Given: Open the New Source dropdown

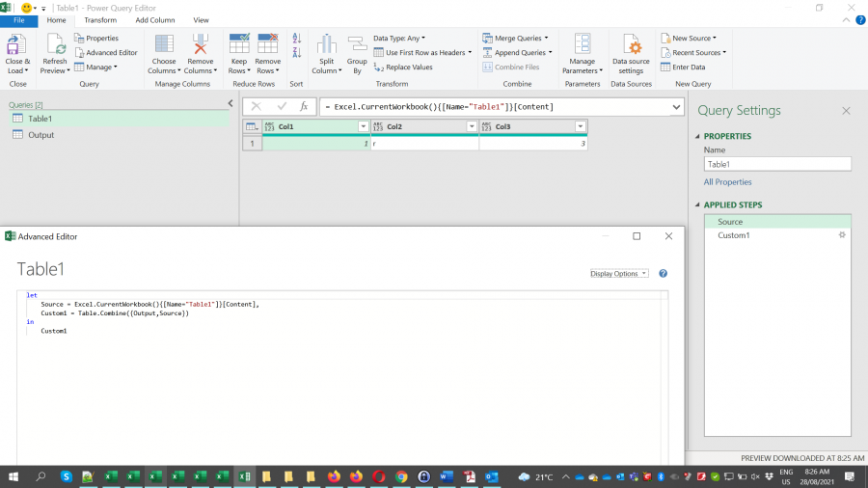Looking at the screenshot, I should (x=689, y=39).
